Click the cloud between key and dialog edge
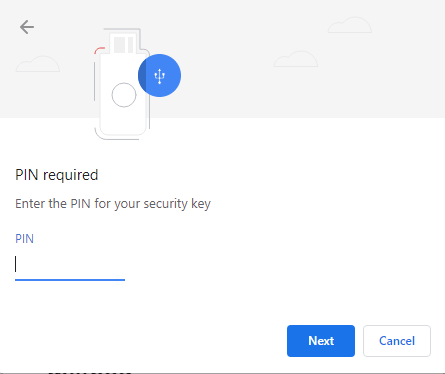 [x=296, y=59]
